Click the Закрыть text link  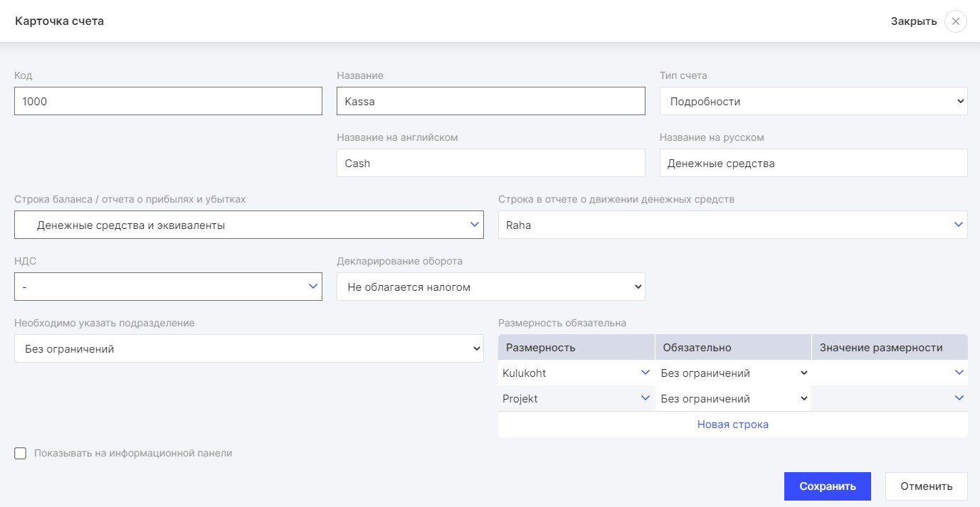pos(914,21)
